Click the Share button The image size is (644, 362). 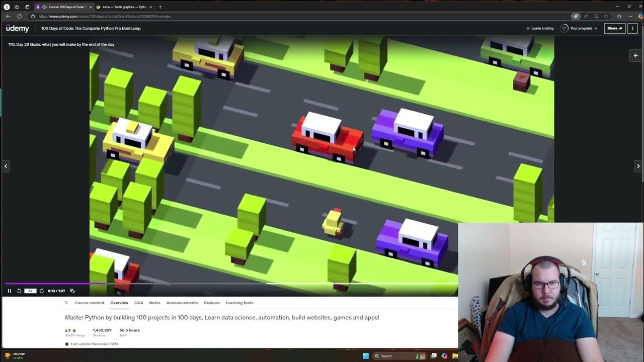pos(614,28)
